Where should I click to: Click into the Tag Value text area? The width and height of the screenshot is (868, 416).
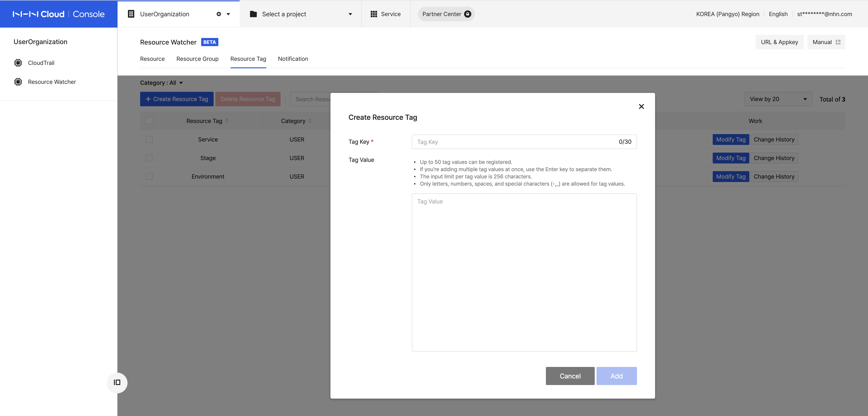[x=524, y=272]
